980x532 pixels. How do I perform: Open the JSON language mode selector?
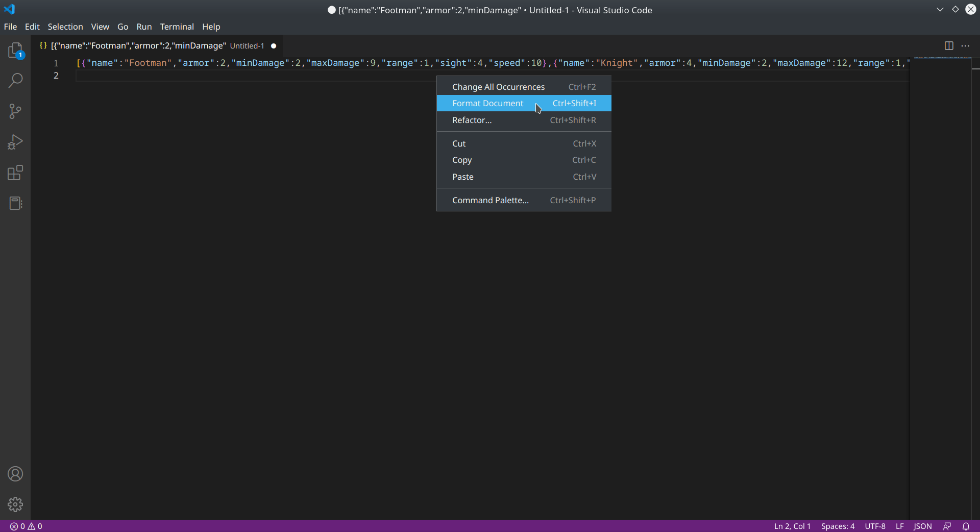(x=923, y=526)
